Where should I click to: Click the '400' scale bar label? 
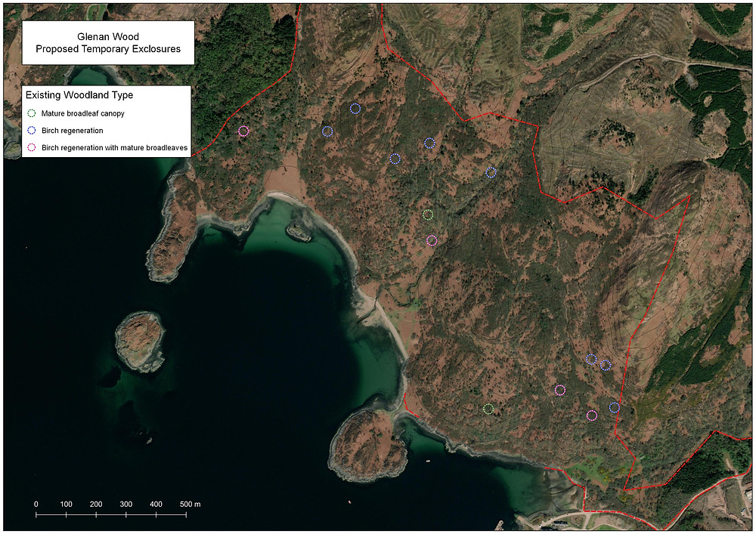click(x=156, y=504)
